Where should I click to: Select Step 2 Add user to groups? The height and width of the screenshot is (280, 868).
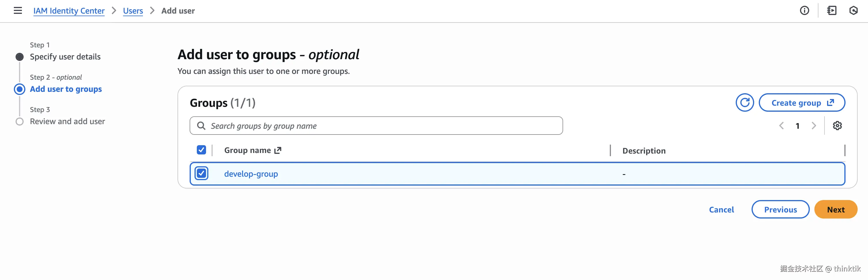click(x=66, y=89)
